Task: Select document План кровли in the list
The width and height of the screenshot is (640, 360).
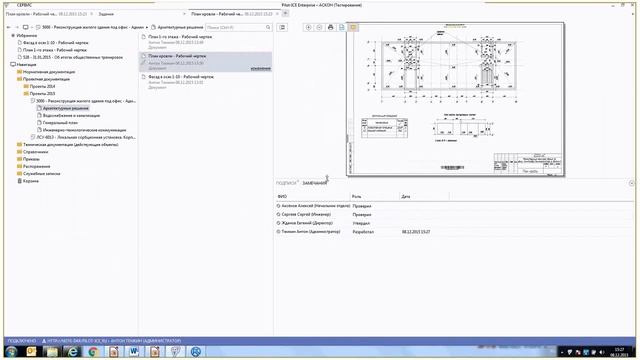Action: [206, 62]
